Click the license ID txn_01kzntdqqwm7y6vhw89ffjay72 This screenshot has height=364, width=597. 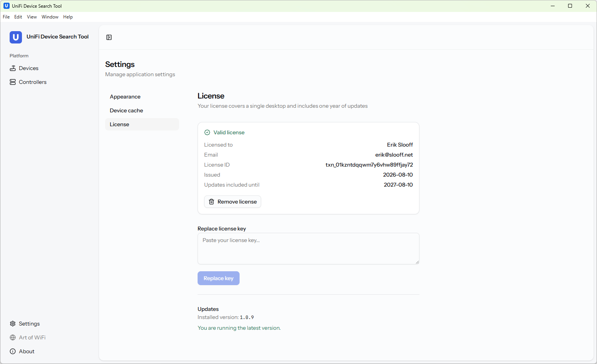coord(369,165)
